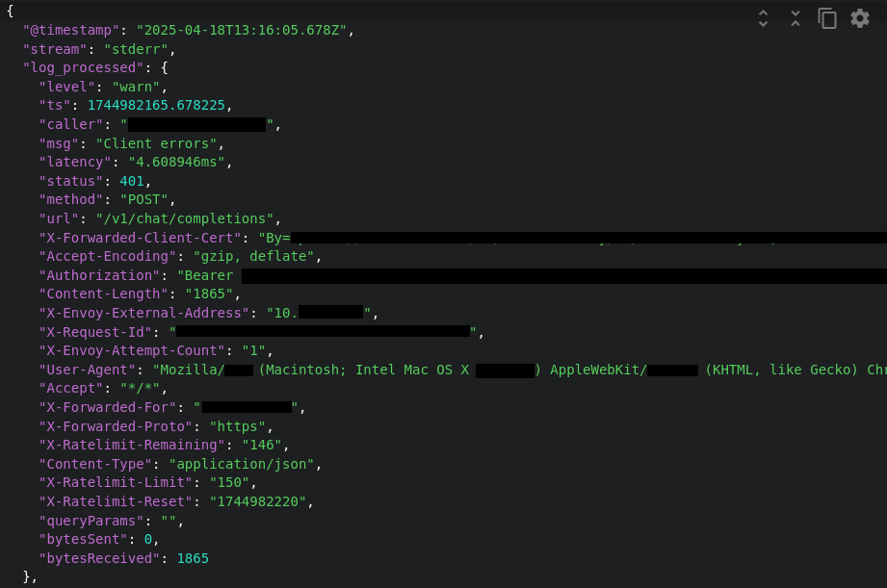Select the "@timestamp" key
The height and width of the screenshot is (588, 887).
[71, 31]
